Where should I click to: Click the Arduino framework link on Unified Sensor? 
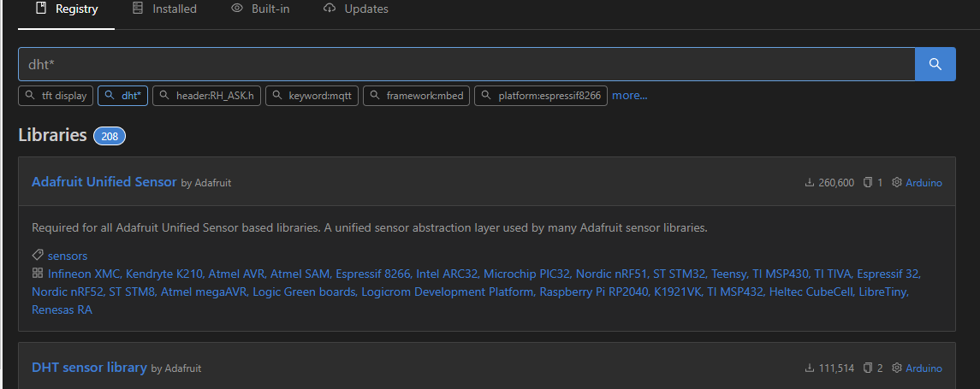924,183
